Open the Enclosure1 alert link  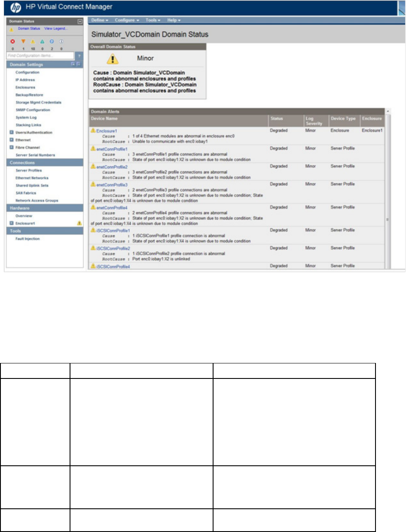(x=107, y=130)
